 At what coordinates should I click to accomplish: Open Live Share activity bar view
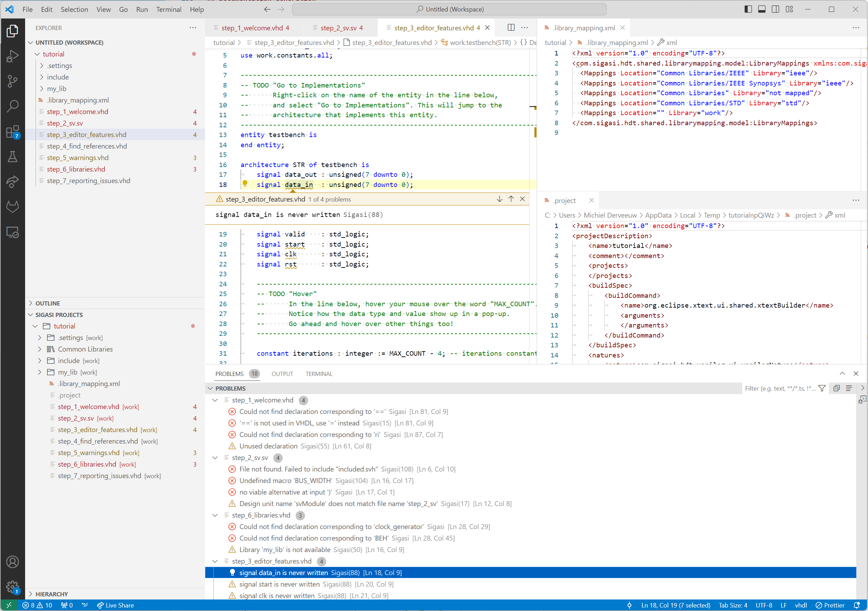tap(13, 182)
